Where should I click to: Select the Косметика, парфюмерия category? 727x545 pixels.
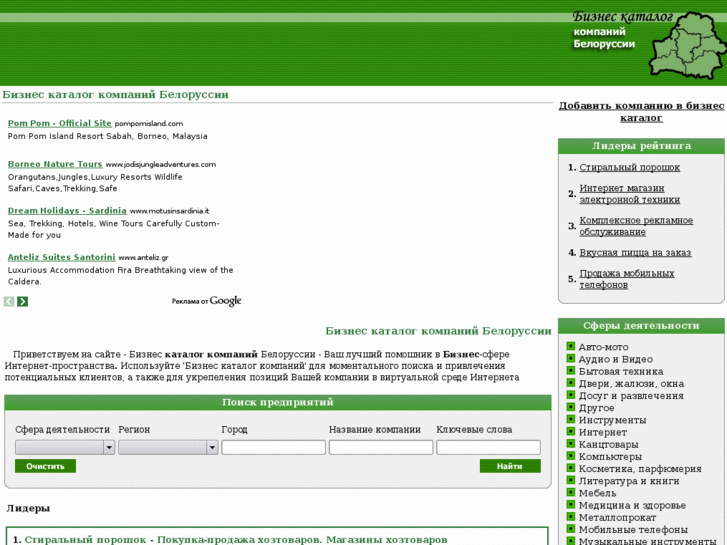point(640,469)
